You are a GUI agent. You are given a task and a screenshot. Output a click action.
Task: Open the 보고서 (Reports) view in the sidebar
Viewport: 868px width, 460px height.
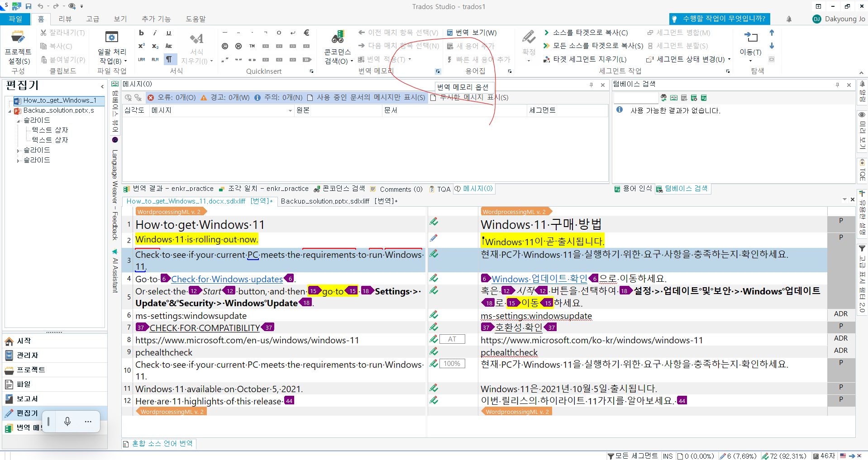click(54, 399)
